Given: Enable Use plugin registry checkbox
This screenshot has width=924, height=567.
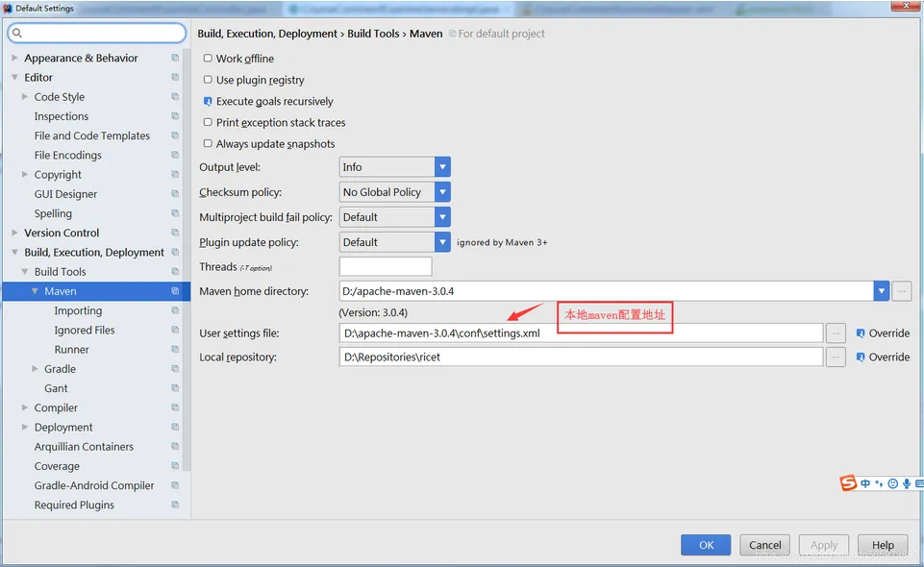Looking at the screenshot, I should (x=208, y=79).
